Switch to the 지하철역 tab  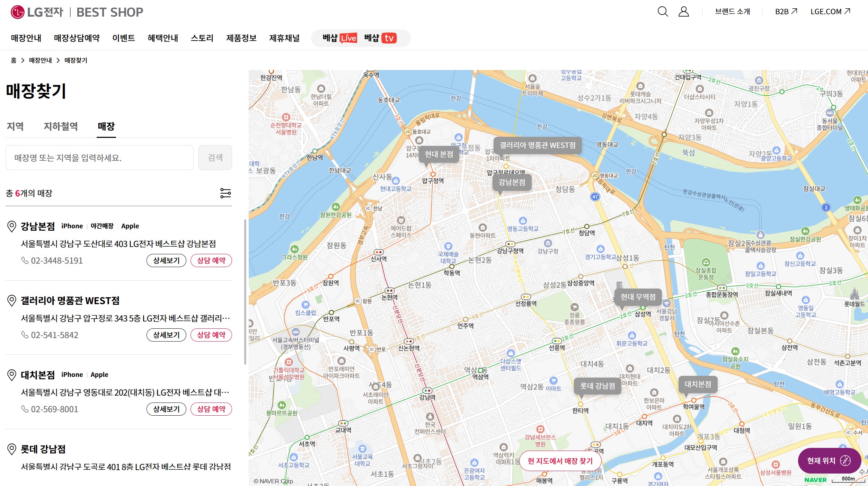point(61,126)
